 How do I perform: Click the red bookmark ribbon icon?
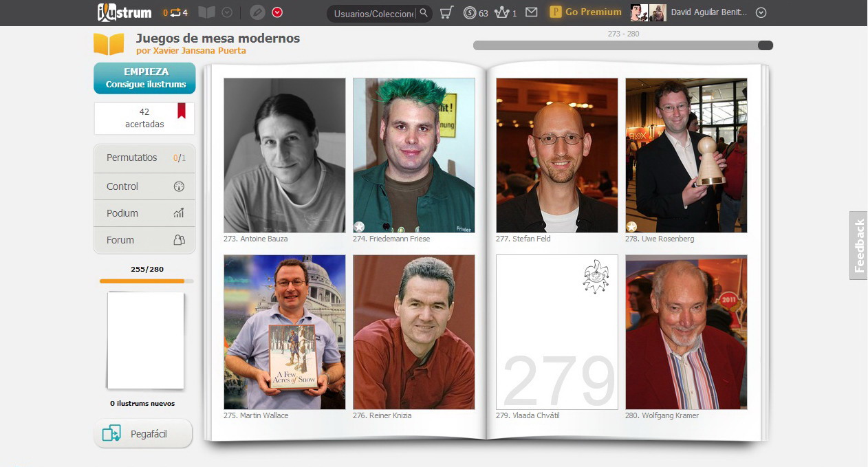click(182, 110)
